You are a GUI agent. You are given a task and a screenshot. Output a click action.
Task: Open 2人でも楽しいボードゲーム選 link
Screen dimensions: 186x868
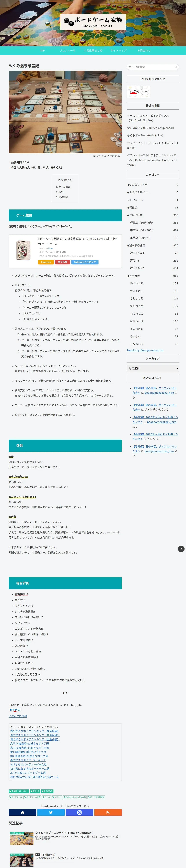28,773
